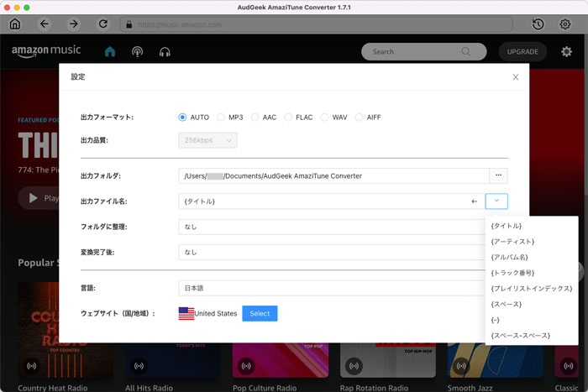Close the 設定 dialog
The height and width of the screenshot is (392, 588).
(x=516, y=77)
